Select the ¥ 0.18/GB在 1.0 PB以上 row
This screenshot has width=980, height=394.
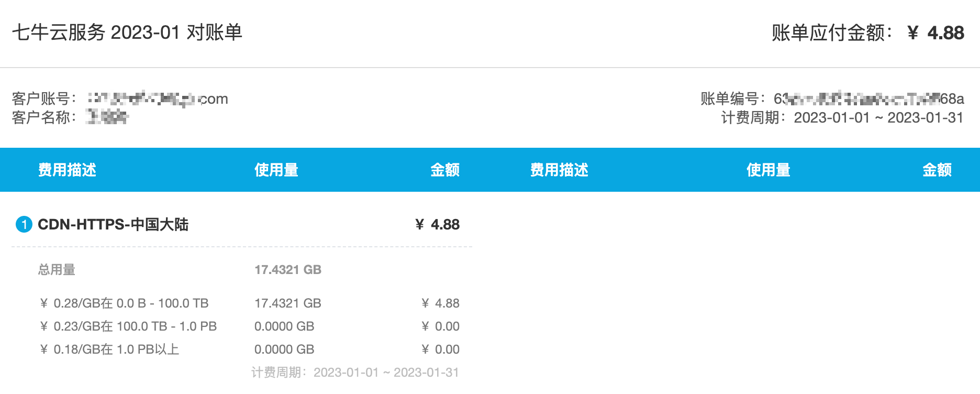(249, 349)
